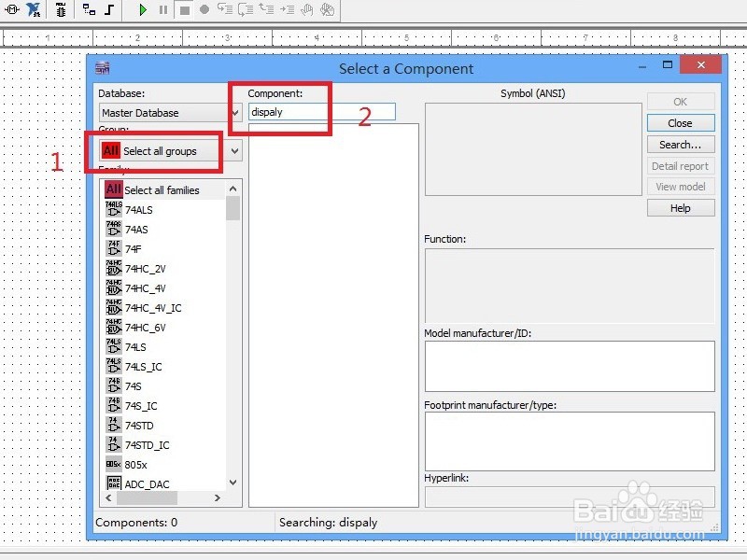Click 'Searching: dispaly' status text
Viewport: 747px width, 560px height.
329,523
